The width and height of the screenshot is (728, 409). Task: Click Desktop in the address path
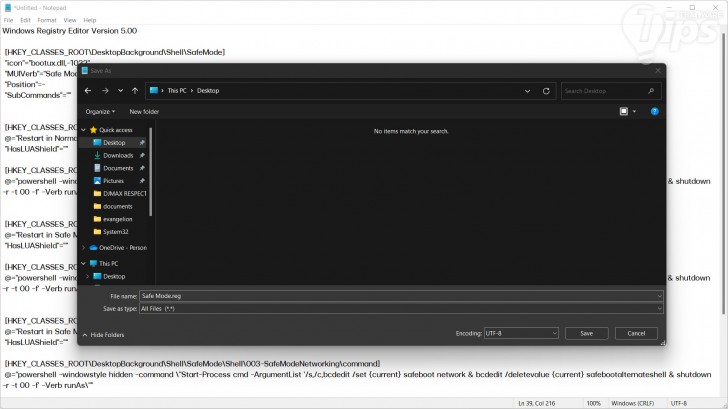pos(208,91)
